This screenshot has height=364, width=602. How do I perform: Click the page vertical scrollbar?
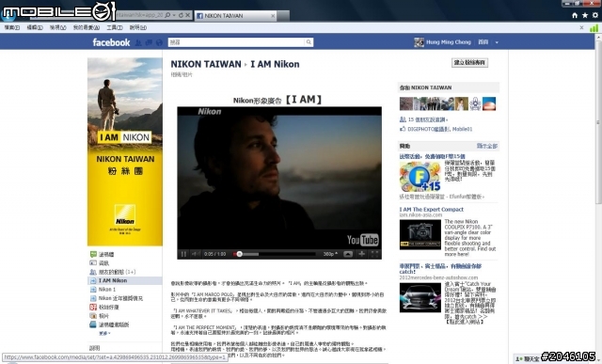(x=598, y=123)
